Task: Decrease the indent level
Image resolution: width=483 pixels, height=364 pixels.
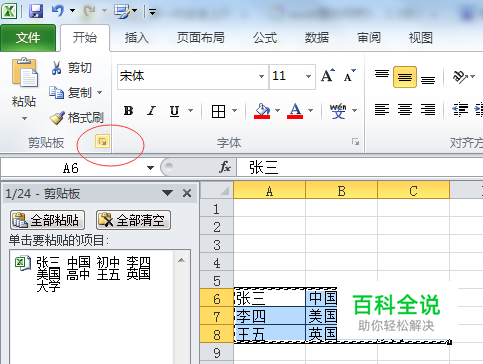Action: tap(460, 110)
